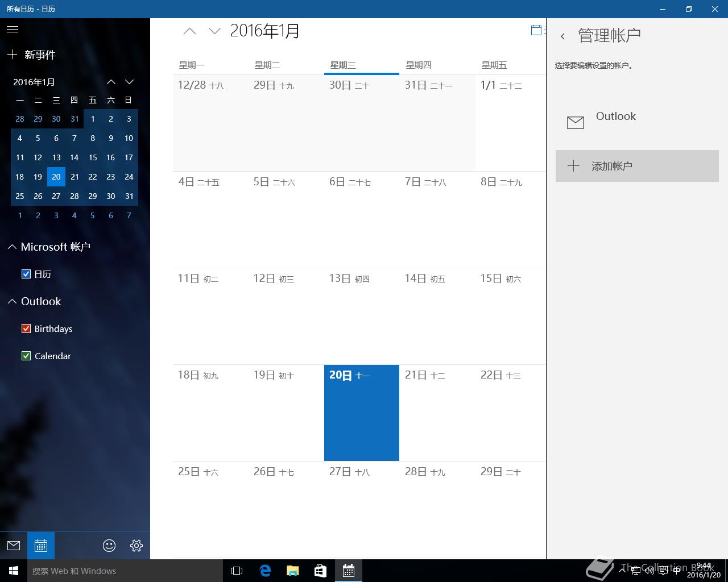This screenshot has height=582, width=728.
Task: Collapse the Outlook calendars section
Action: pos(12,301)
